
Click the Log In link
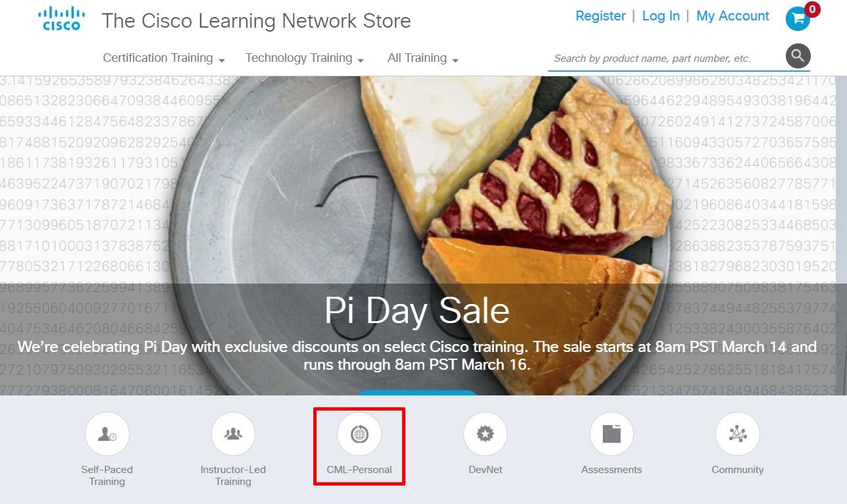[661, 16]
